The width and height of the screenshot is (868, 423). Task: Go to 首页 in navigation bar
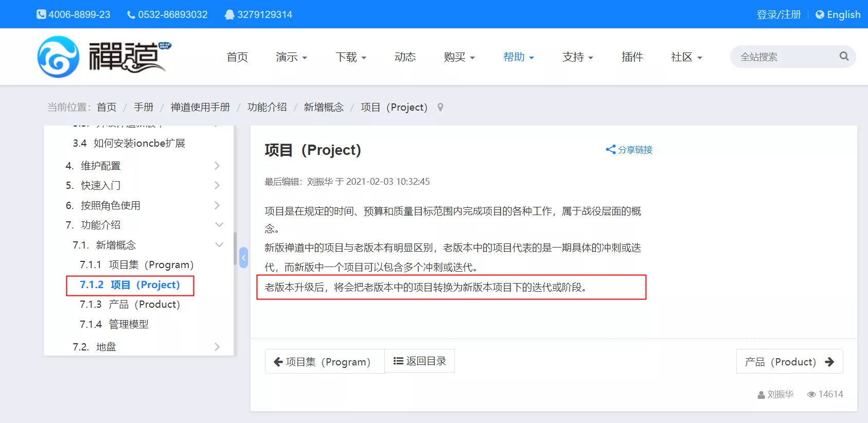[x=237, y=57]
